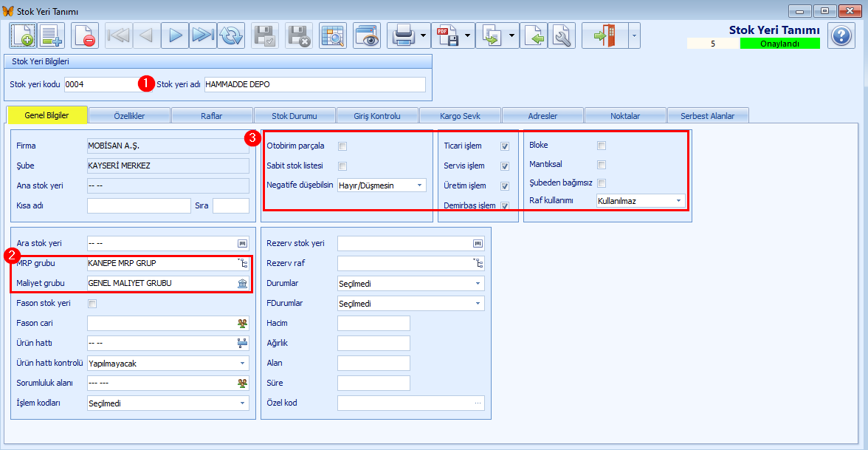The height and width of the screenshot is (450, 868).
Task: Switch to the Özellikler tab
Action: tap(129, 115)
